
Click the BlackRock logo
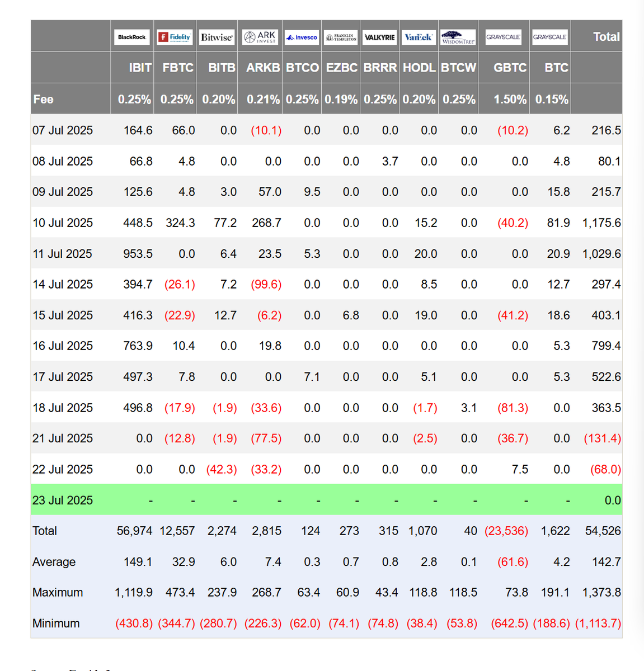pyautogui.click(x=131, y=37)
